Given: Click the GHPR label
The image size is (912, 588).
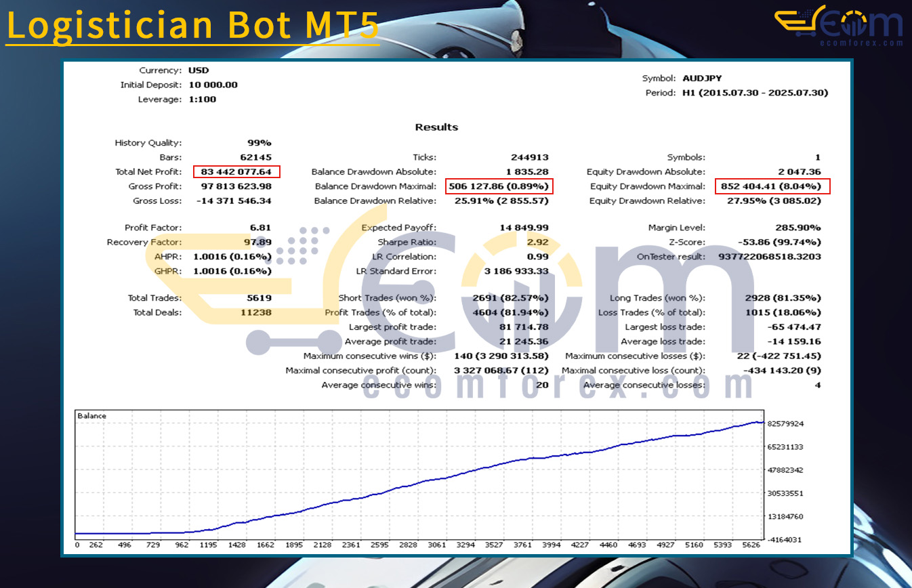Looking at the screenshot, I should [168, 272].
